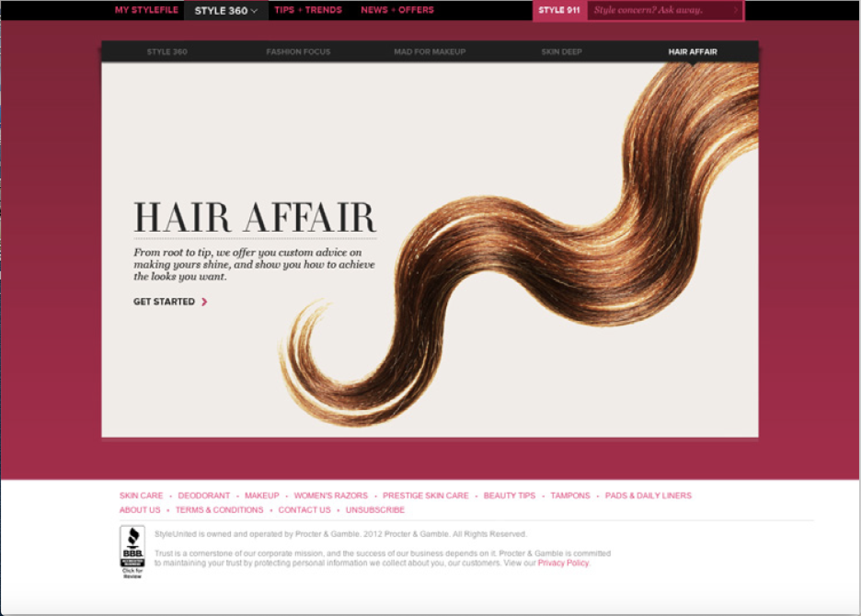This screenshot has height=616, width=861.
Task: Open the Privacy Policy link
Action: click(563, 563)
